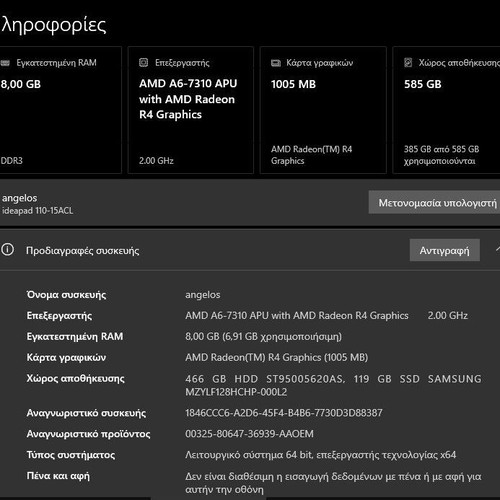Open the Επεξεργαστής AMD A6-7310 card
The width and height of the screenshot is (500, 500).
pos(191,110)
